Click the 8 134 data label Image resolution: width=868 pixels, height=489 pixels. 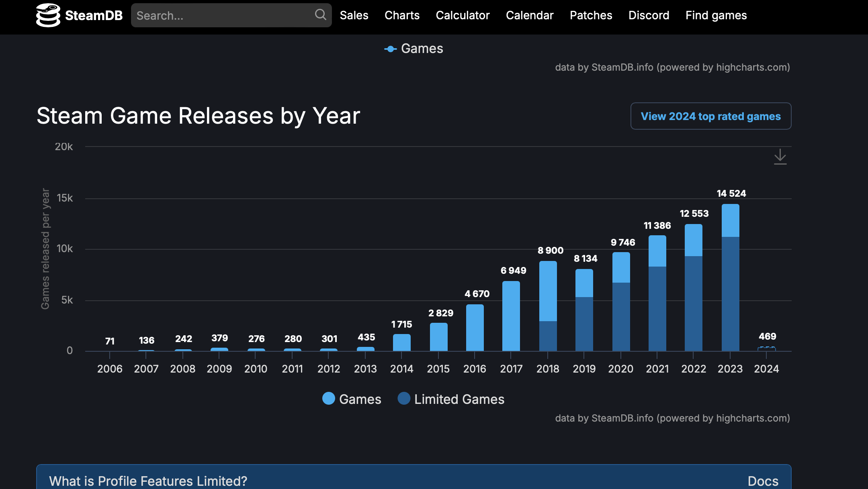point(585,259)
